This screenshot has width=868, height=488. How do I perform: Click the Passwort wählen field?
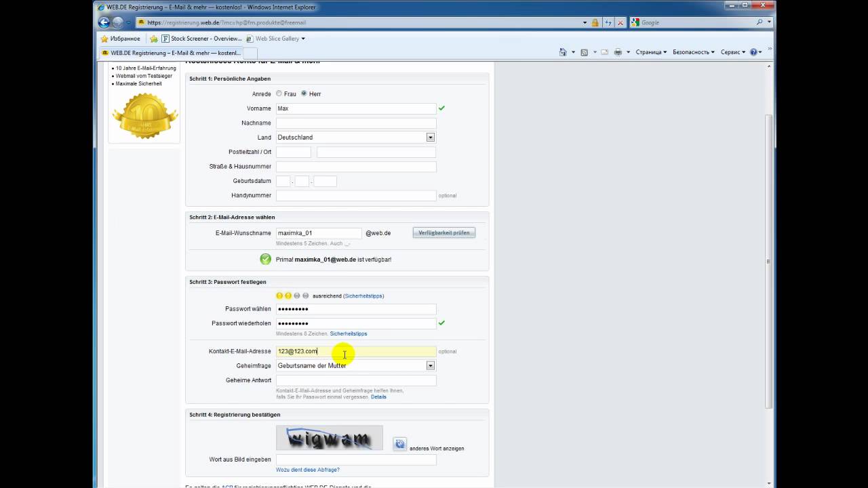pos(356,309)
